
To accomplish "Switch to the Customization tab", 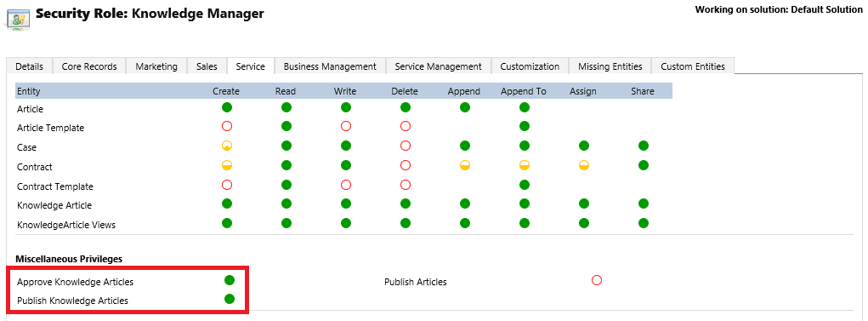I will coord(530,66).
